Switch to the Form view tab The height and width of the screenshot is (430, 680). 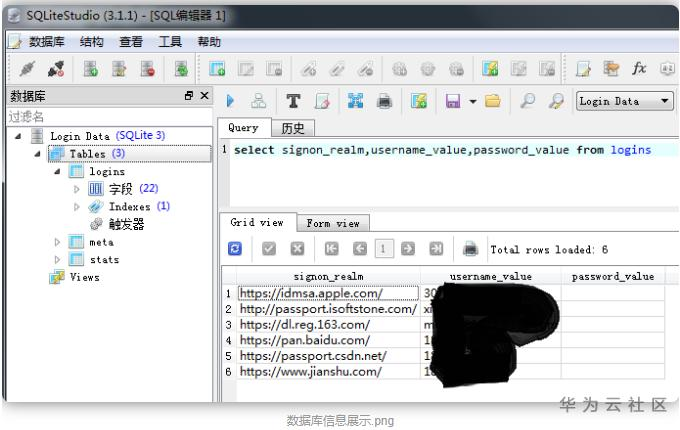click(333, 224)
